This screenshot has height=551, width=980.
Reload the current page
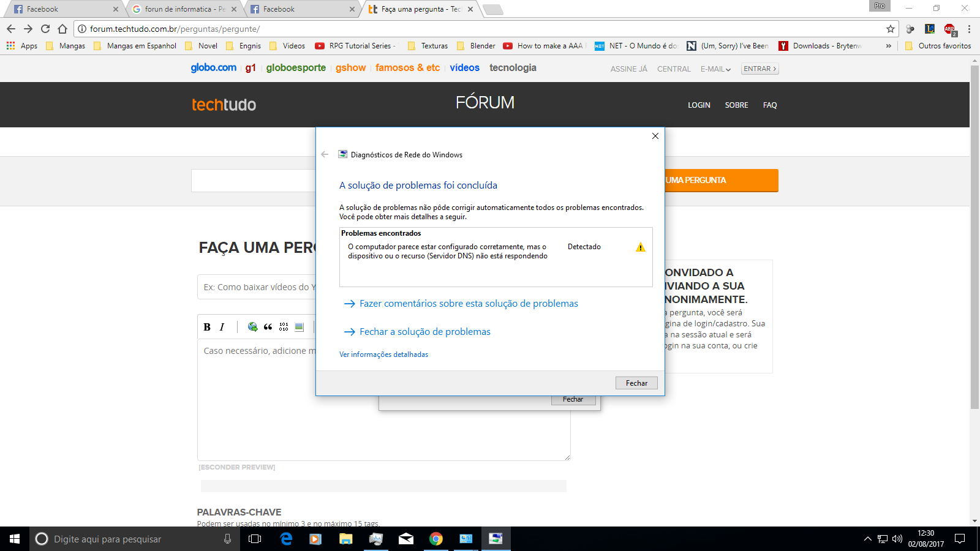click(45, 29)
